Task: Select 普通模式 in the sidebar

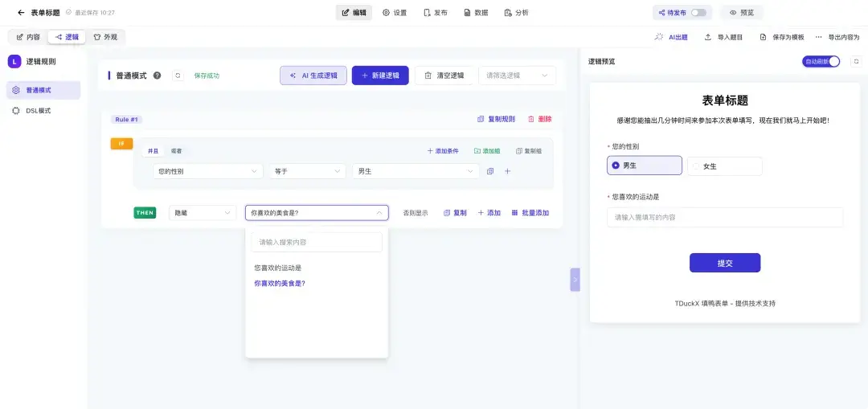Action: coord(43,90)
